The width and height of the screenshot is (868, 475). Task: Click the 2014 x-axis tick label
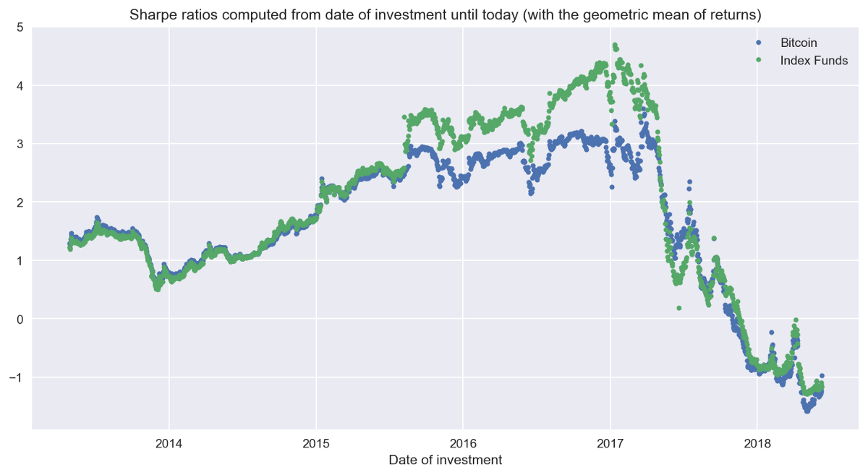click(169, 442)
